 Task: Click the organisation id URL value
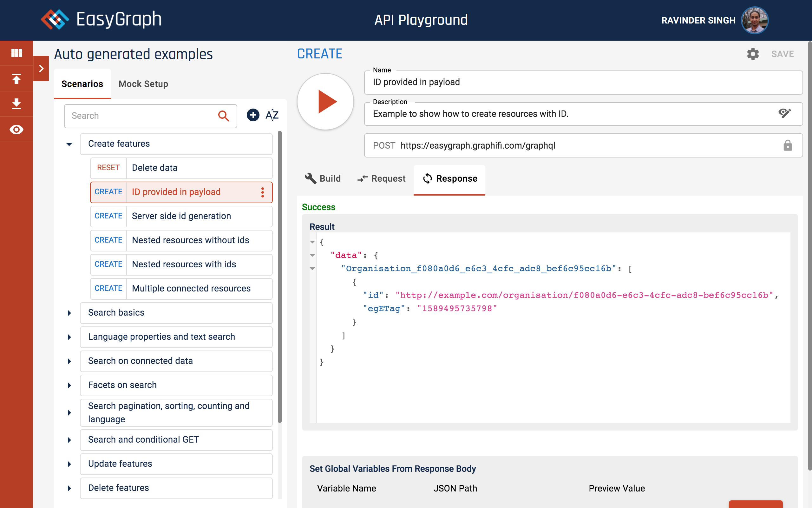coord(584,295)
